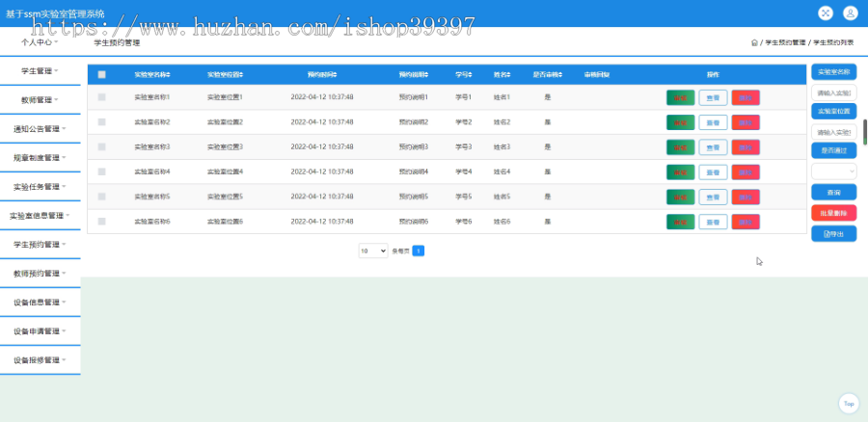Screen dimensions: 868x422
Task: Click the fullscreen toggle icon in header
Action: click(x=826, y=13)
